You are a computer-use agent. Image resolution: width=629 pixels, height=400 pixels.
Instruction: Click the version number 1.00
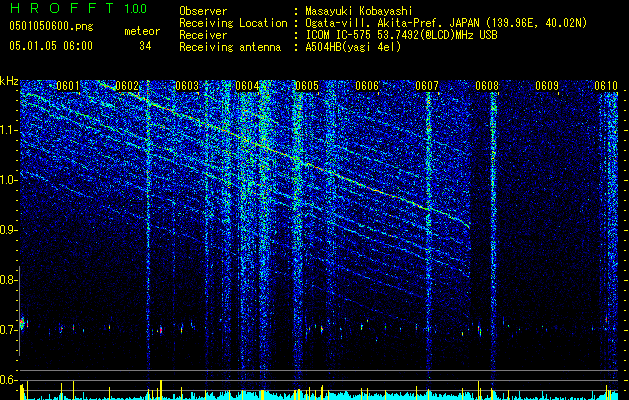[136, 8]
